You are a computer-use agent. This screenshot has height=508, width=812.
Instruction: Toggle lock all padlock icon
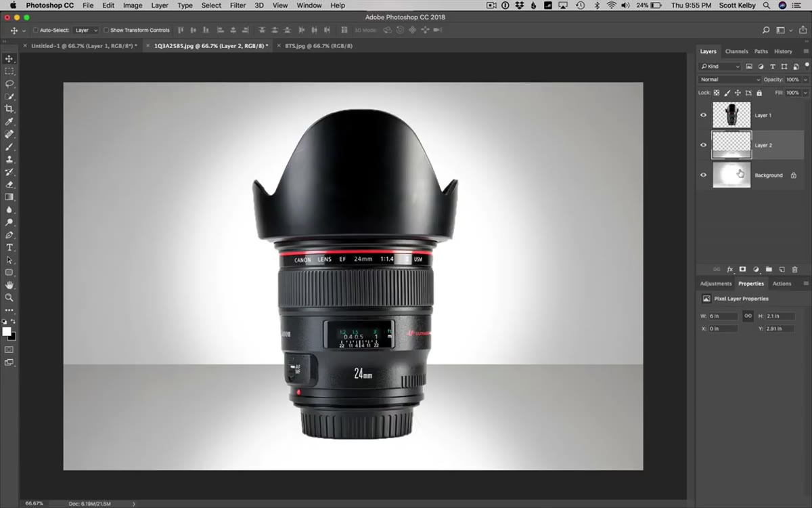pos(759,93)
